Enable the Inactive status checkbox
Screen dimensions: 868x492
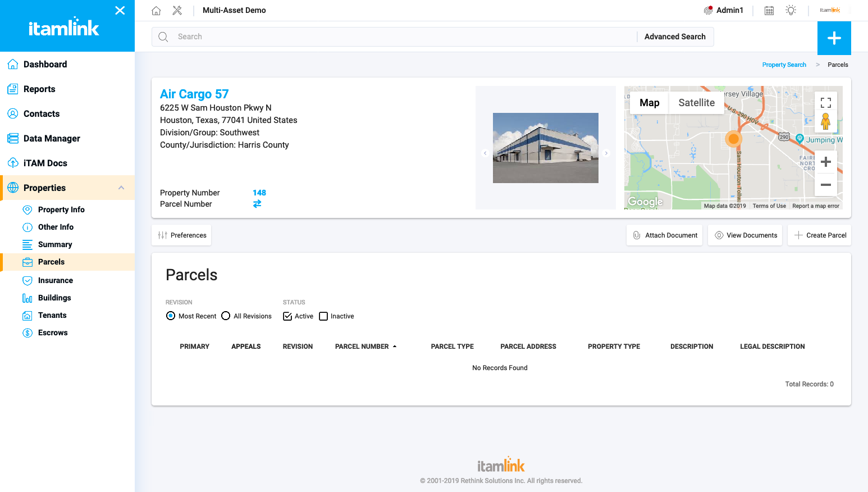(x=323, y=316)
